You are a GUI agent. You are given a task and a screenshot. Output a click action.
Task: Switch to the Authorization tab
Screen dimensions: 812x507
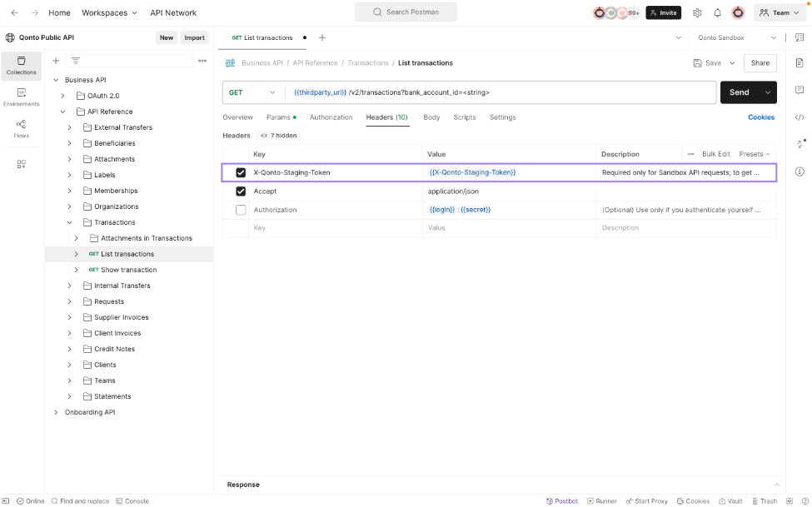331,117
